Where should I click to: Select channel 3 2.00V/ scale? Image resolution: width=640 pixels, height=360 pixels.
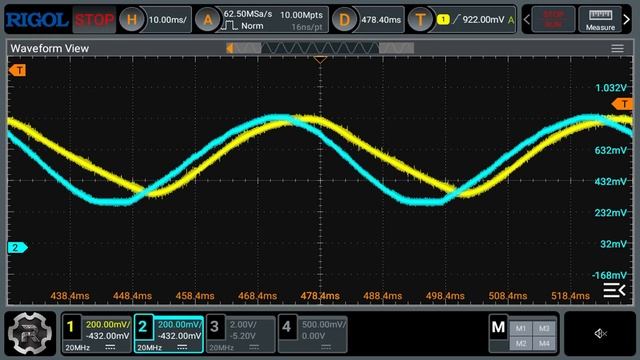pos(243,324)
